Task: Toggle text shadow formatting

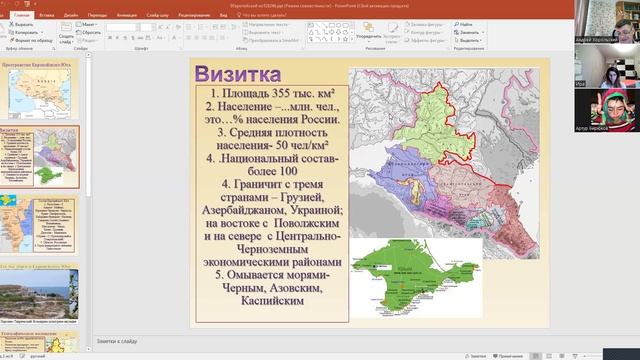Action: (133, 38)
